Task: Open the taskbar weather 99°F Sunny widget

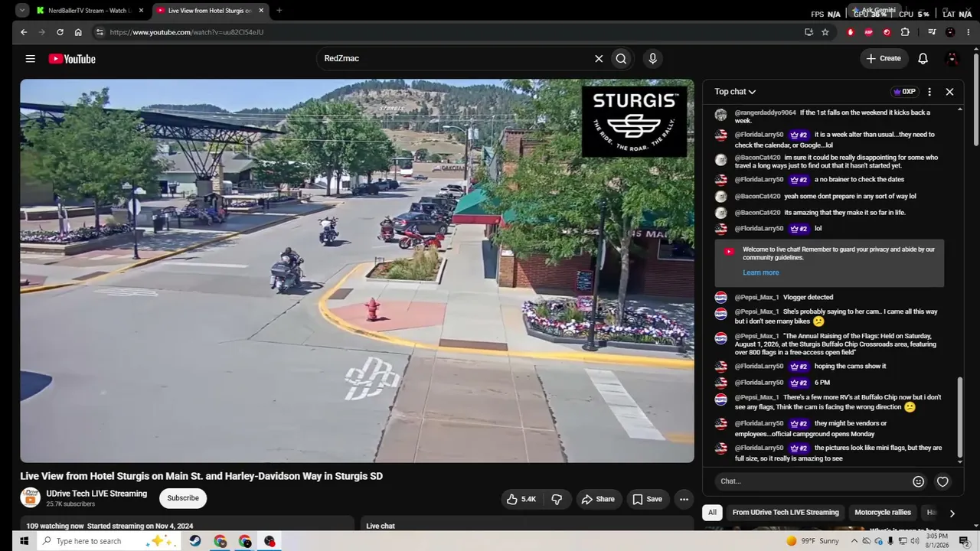Action: pos(812,541)
